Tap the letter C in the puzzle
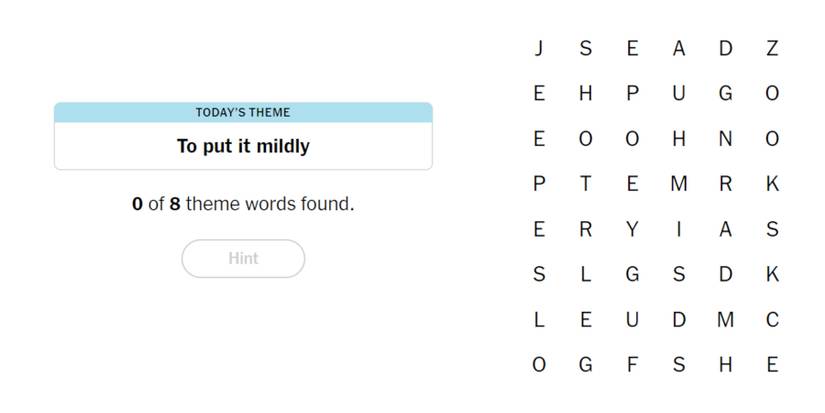This screenshot has height=413, width=825. pos(772,320)
